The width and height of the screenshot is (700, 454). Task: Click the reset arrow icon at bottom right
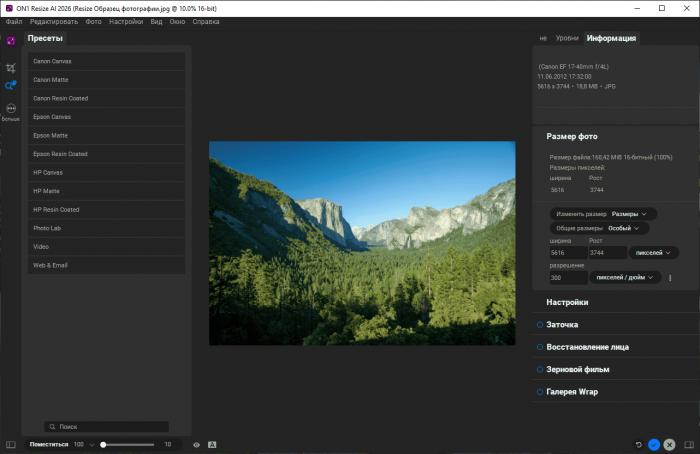point(639,444)
